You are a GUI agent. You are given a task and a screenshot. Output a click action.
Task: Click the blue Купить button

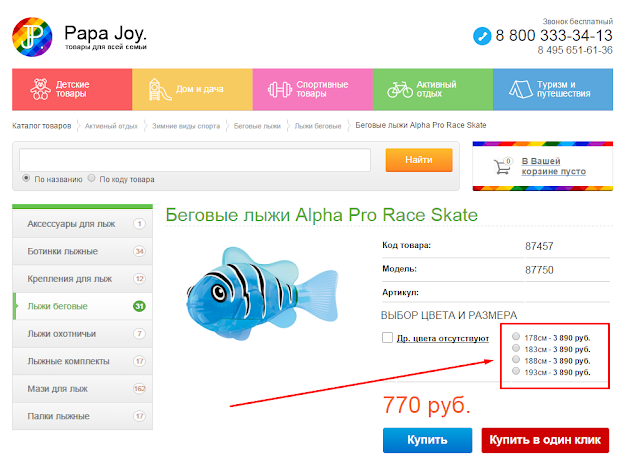pos(427,440)
